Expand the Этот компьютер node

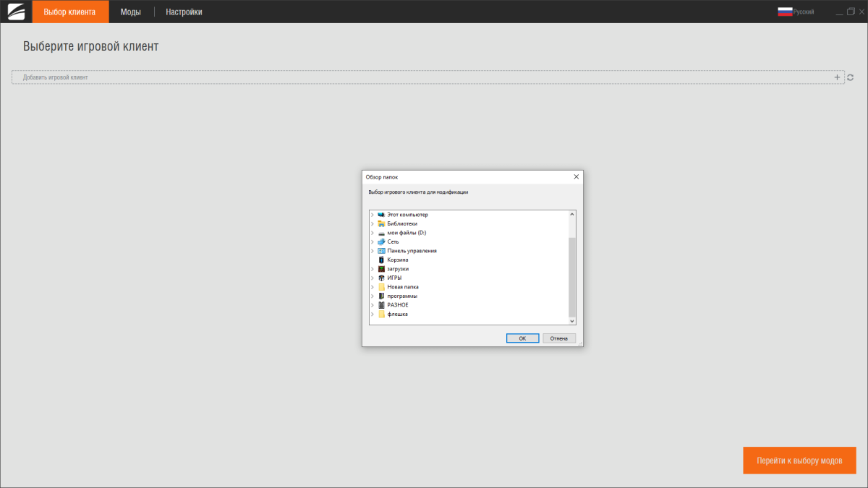pyautogui.click(x=373, y=215)
